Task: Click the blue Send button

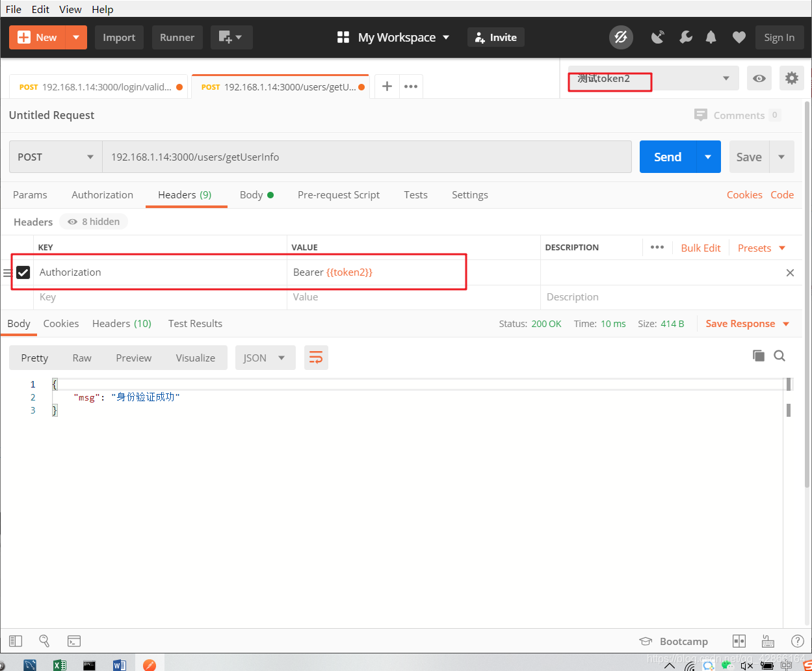Action: point(668,157)
